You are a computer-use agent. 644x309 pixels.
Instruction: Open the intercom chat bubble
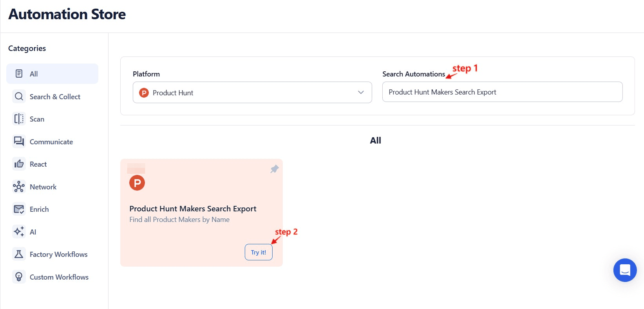[625, 270]
